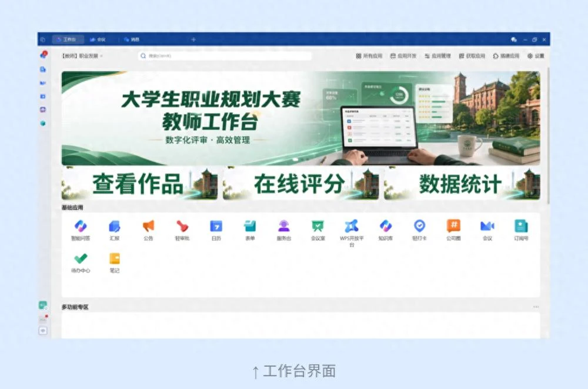Open the 多功能专区 three-dot more menu

pyautogui.click(x=536, y=307)
